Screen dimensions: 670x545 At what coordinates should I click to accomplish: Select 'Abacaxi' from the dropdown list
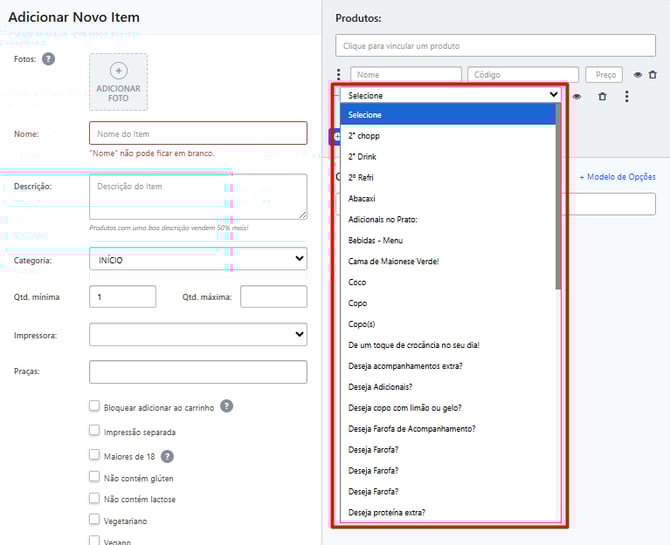[363, 198]
